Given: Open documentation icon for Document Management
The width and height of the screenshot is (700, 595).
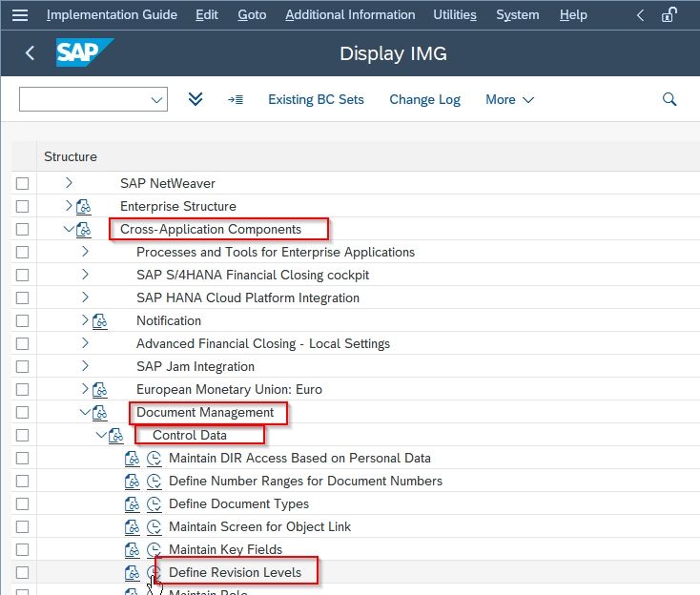Looking at the screenshot, I should pos(99,413).
